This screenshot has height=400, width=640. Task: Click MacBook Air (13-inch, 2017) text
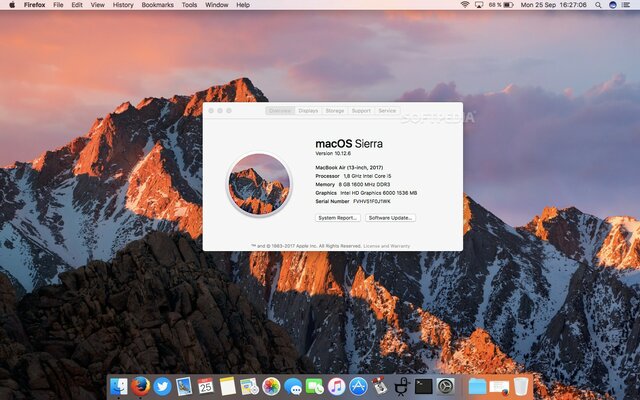(349, 167)
